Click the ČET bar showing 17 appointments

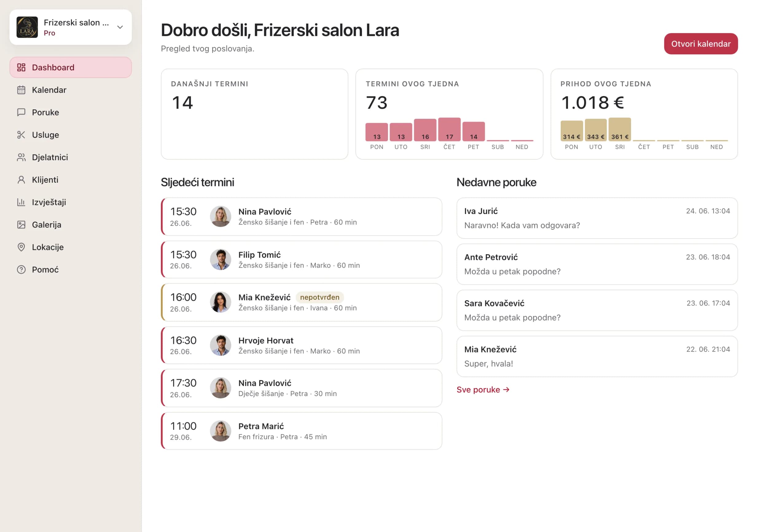[x=449, y=130]
